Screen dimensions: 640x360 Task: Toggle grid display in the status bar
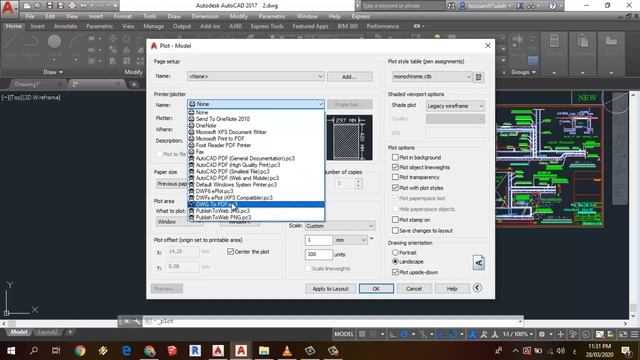click(362, 334)
